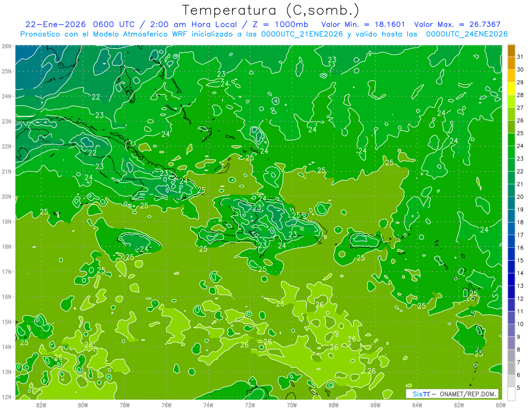
Task: Click the 70W longitude axis label
Action: pos(292,405)
